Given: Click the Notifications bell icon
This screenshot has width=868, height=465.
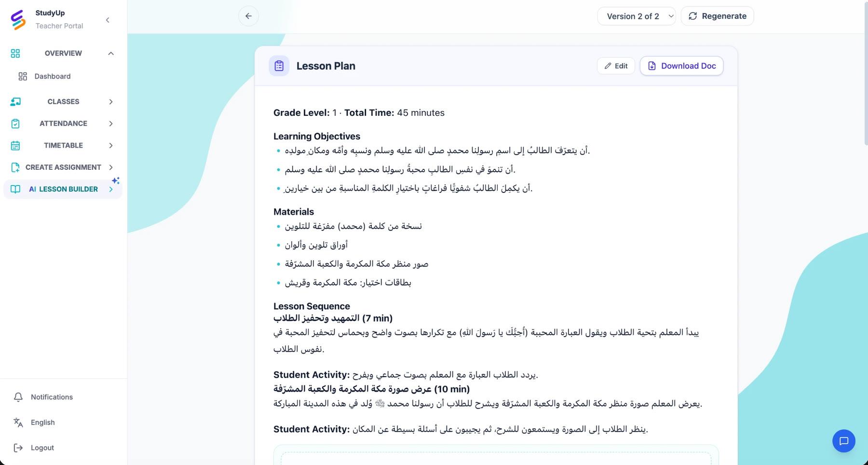Looking at the screenshot, I should (x=18, y=397).
